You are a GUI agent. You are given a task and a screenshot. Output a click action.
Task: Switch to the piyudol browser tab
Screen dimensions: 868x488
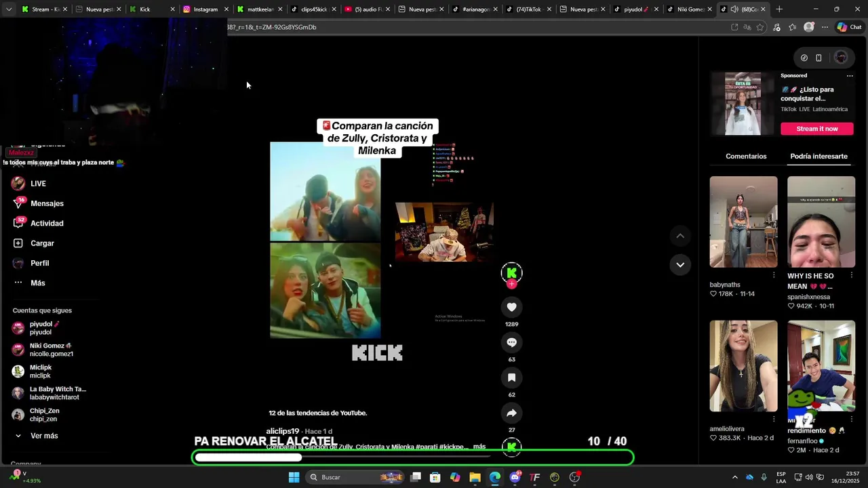click(635, 9)
